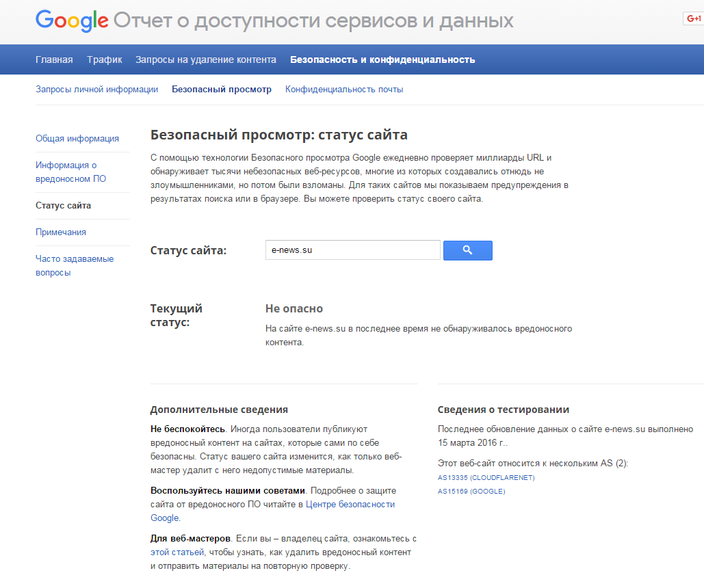Open the Конфиденциальность почты tab

[x=344, y=90]
